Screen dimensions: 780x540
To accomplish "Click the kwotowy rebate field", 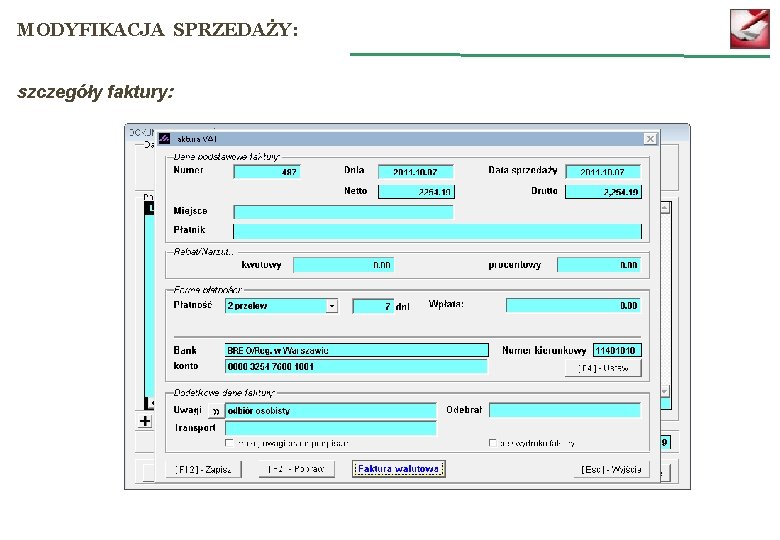I will click(344, 265).
